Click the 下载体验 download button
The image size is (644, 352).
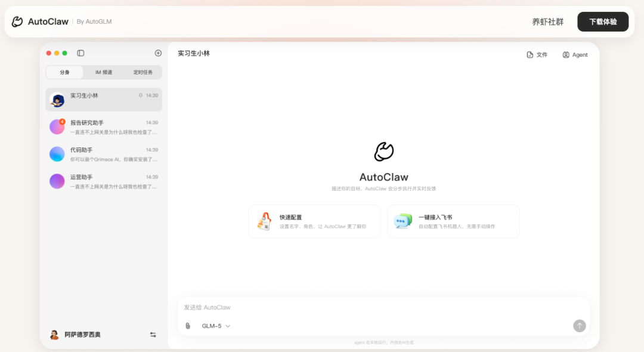(x=602, y=21)
